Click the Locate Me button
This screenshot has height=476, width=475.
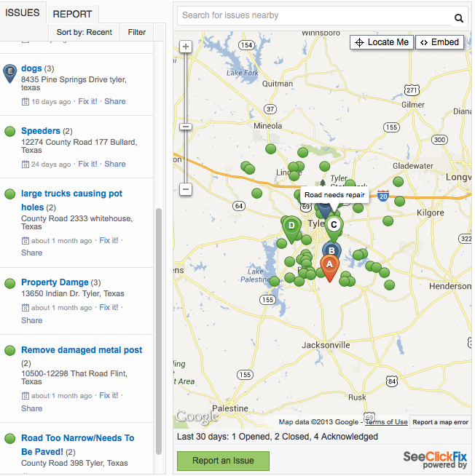click(x=382, y=42)
